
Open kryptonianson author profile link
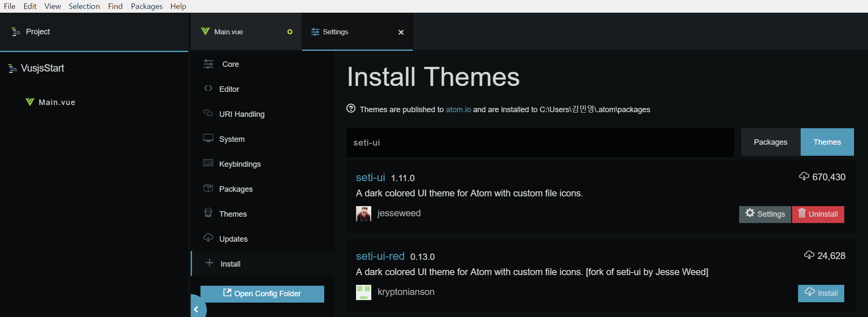coord(406,292)
